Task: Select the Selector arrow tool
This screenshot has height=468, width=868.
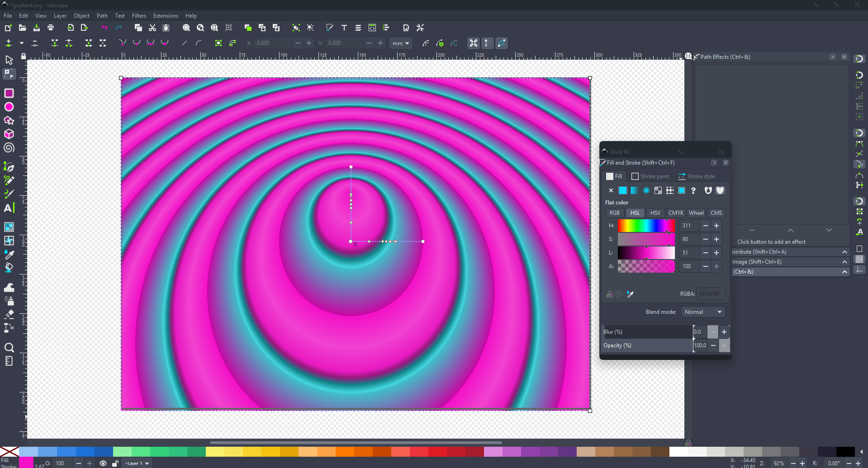Action: click(x=9, y=60)
